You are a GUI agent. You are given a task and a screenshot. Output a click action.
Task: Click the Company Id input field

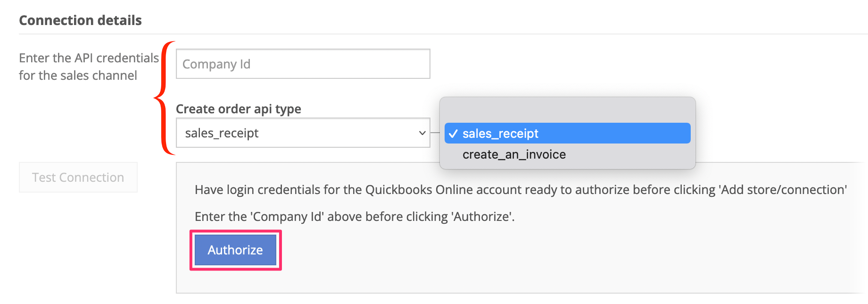pyautogui.click(x=303, y=64)
